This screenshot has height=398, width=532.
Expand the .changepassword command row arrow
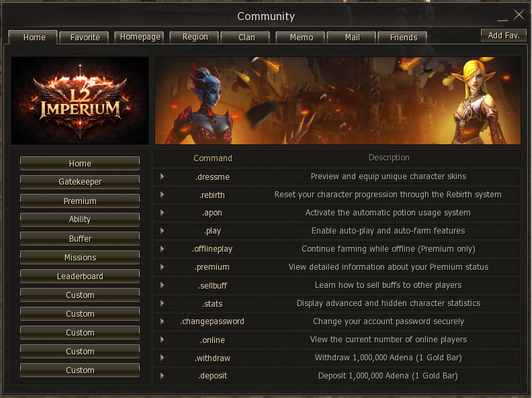pos(162,321)
